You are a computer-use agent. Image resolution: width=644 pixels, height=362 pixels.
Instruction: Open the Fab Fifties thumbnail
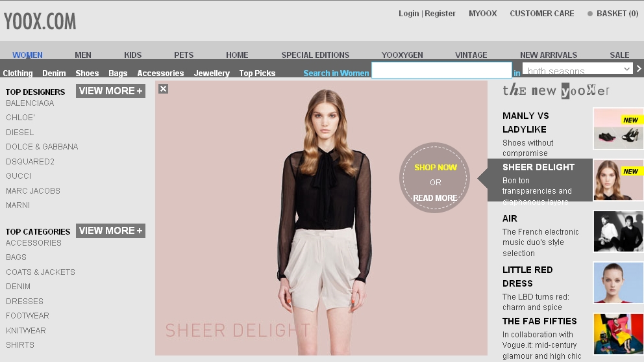618,334
